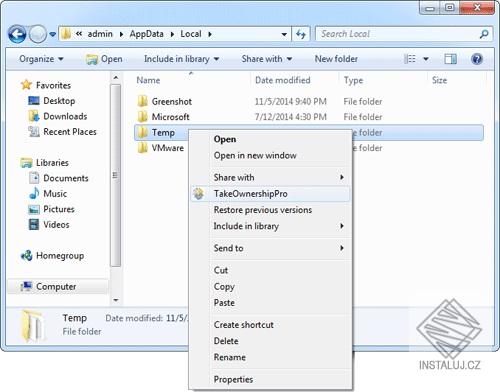Click the Help question mark icon
Image resolution: width=500 pixels, height=392 pixels.
click(x=477, y=59)
